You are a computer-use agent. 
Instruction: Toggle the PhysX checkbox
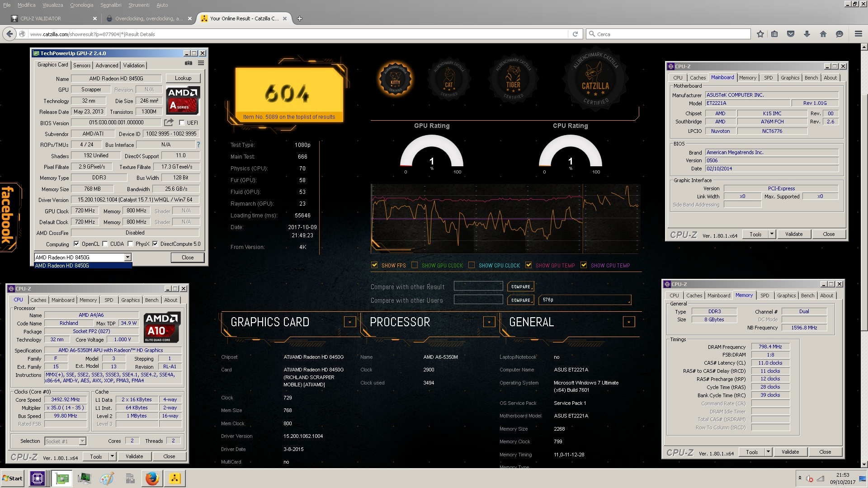[x=130, y=244]
